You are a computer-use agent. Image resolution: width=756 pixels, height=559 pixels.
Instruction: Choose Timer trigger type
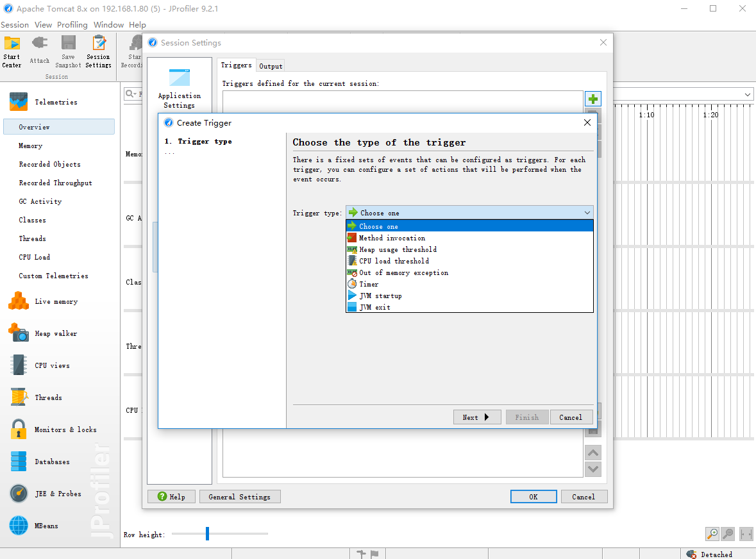click(x=469, y=284)
